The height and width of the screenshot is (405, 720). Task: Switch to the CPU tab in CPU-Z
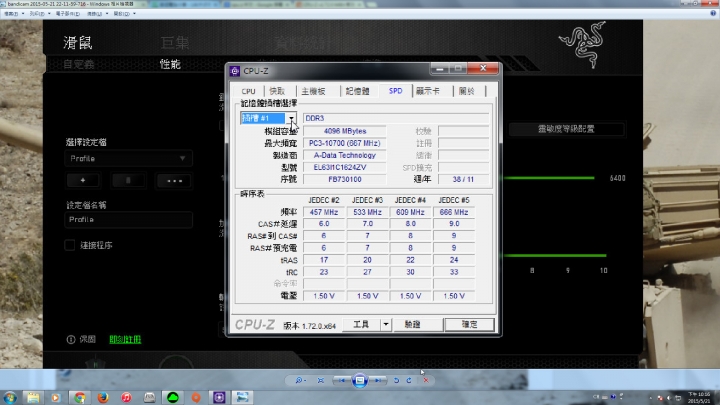click(248, 91)
